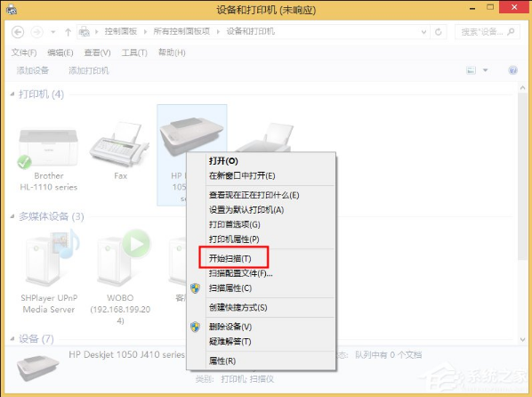Click 设备和打印机 in the breadcrumb
This screenshot has height=397, width=532.
250,31
